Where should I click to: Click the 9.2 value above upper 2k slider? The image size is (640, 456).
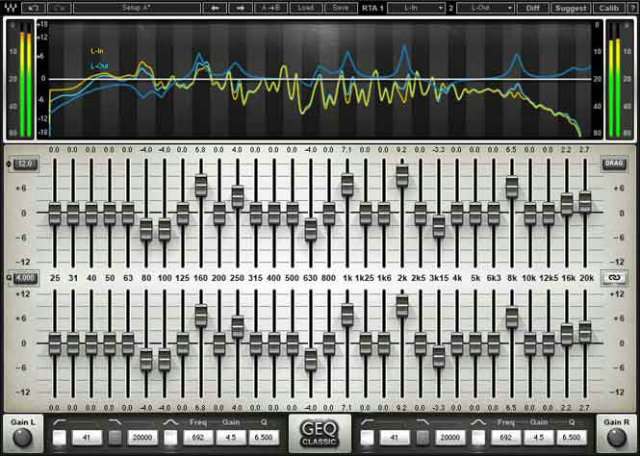[402, 150]
